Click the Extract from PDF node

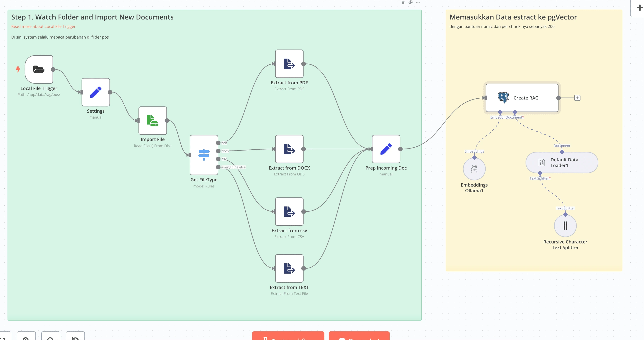tap(289, 64)
